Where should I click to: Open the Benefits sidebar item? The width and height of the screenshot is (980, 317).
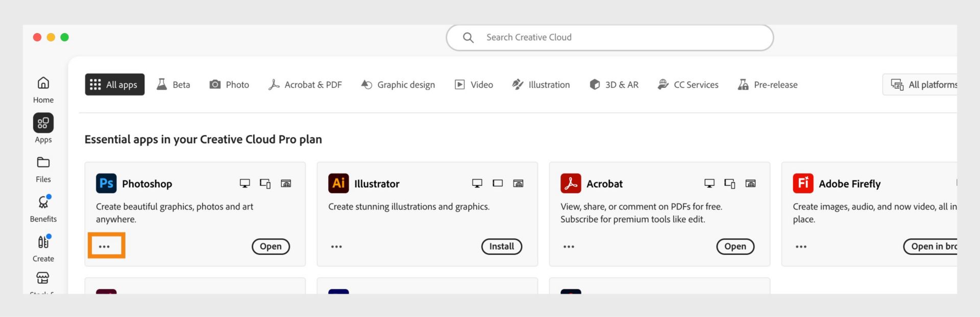point(43,208)
